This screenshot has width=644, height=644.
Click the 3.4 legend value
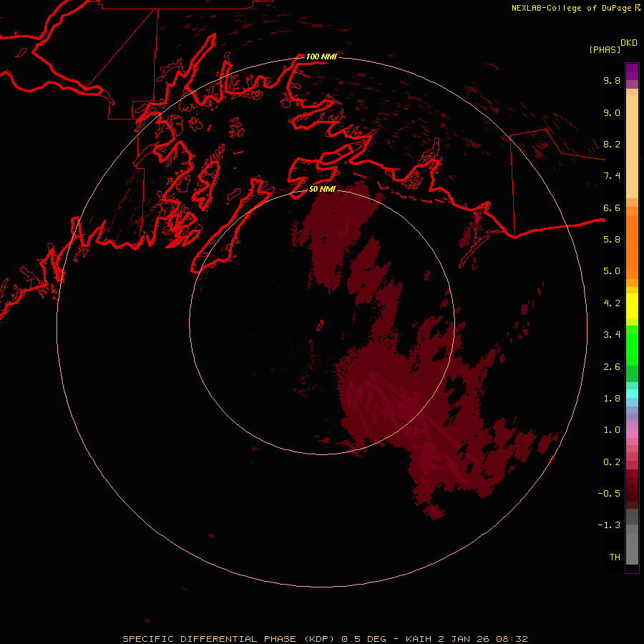click(x=612, y=335)
